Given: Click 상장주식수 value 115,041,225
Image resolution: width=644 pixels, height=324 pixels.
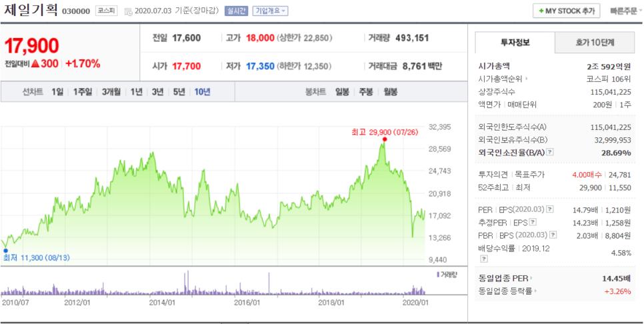Looking at the screenshot, I should [611, 92].
